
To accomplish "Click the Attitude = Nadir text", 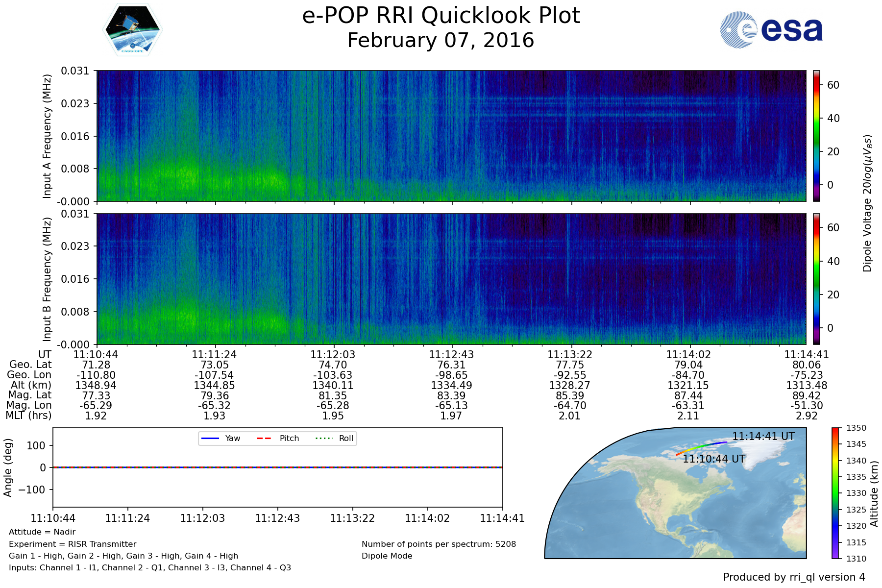I will click(42, 532).
